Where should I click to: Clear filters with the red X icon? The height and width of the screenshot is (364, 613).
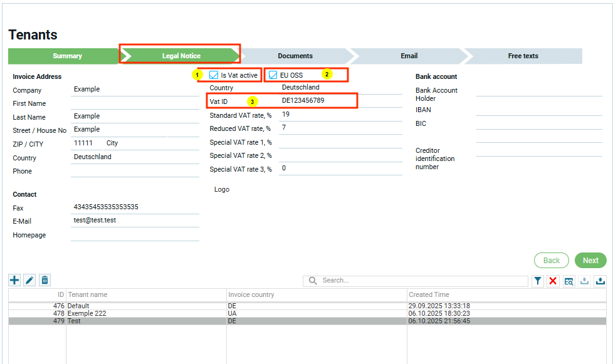tap(553, 281)
